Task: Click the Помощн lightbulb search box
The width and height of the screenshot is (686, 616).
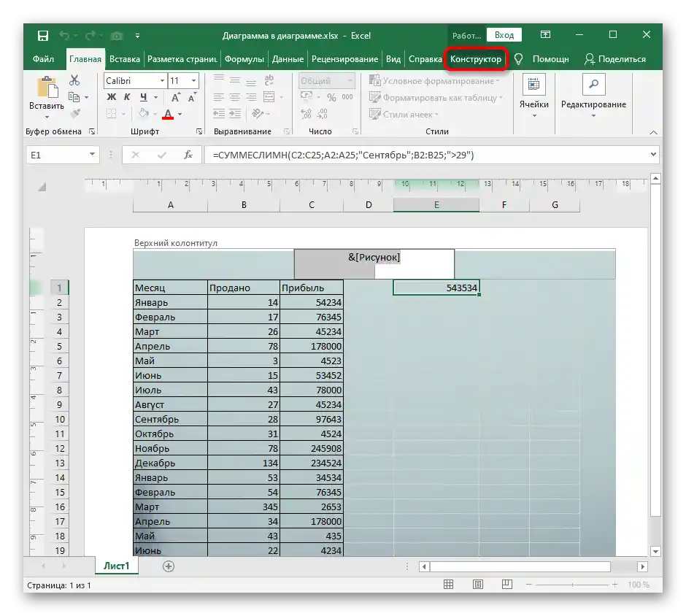Action: pos(542,59)
